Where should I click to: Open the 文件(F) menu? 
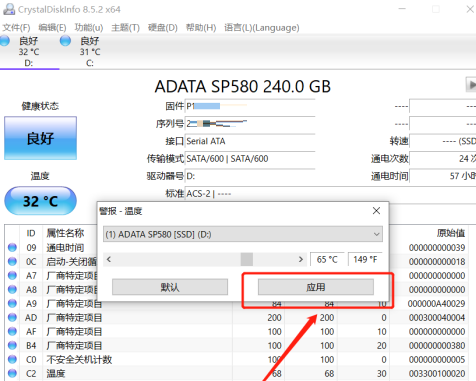16,28
